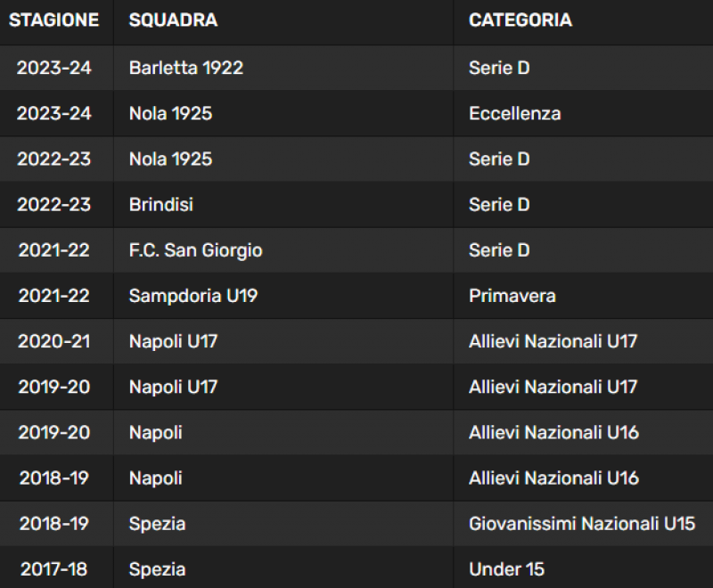Select Nola 1925 in the 2022-23 row
Viewport: 713px width, 588px height.
click(x=170, y=159)
